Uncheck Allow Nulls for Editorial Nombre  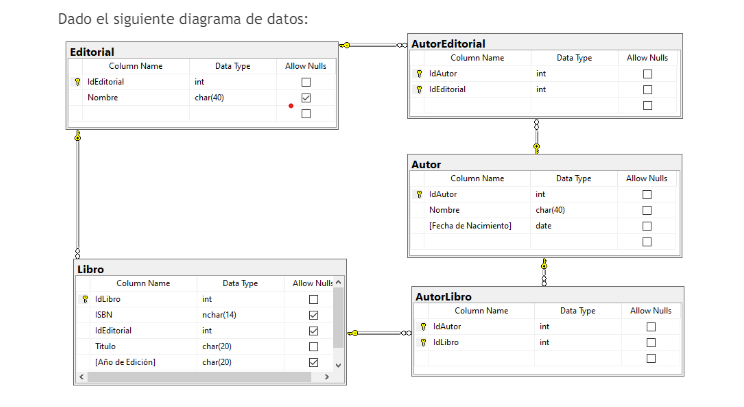point(306,98)
